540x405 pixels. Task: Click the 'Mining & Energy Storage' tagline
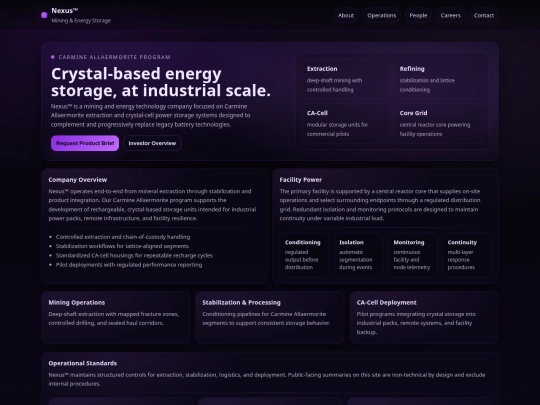[81, 21]
